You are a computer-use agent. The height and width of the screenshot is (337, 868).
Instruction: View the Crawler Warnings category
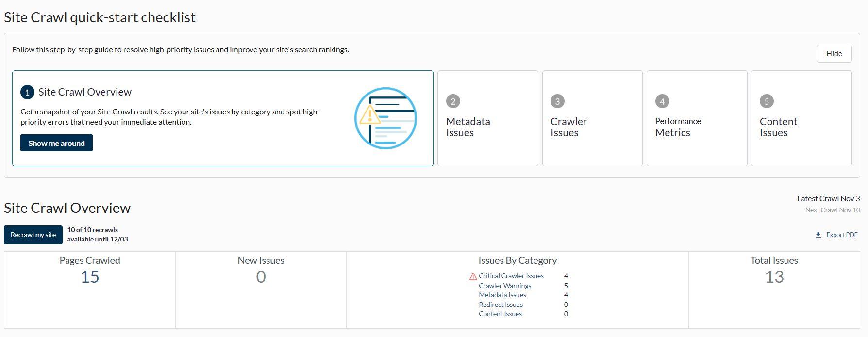pyautogui.click(x=504, y=286)
